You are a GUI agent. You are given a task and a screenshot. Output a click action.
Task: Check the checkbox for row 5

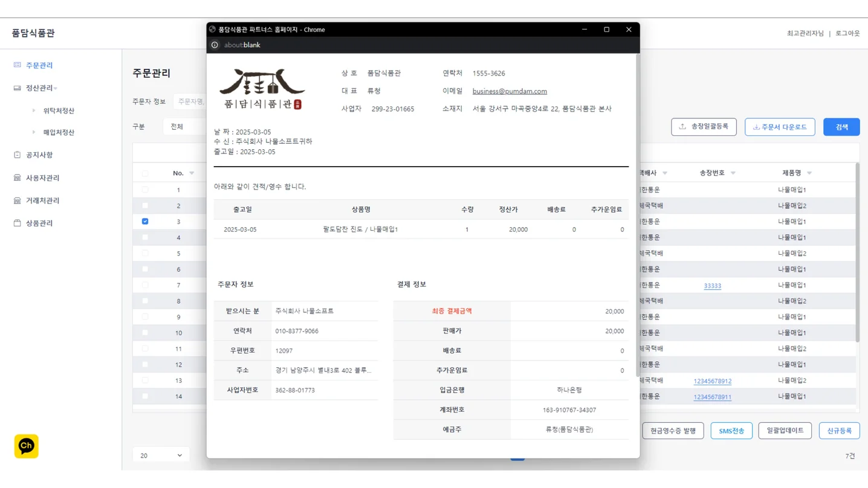coord(145,253)
